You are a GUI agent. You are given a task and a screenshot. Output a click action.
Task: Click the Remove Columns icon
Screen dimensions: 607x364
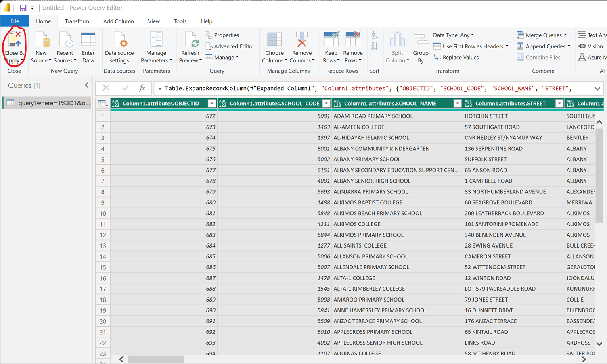(302, 40)
